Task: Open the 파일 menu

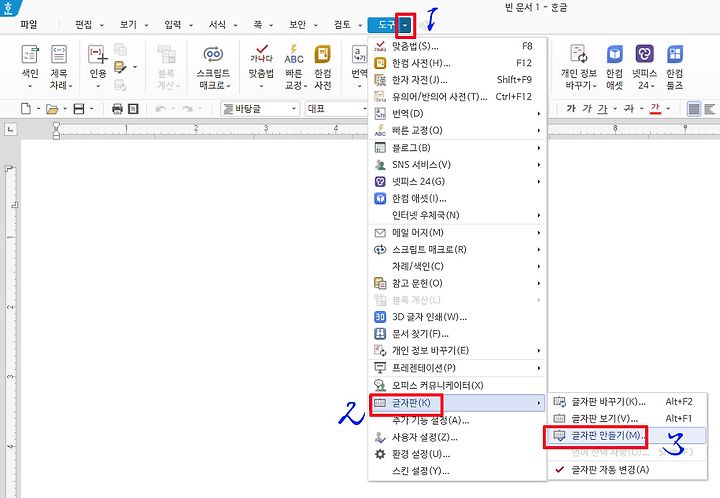Action: 28,25
